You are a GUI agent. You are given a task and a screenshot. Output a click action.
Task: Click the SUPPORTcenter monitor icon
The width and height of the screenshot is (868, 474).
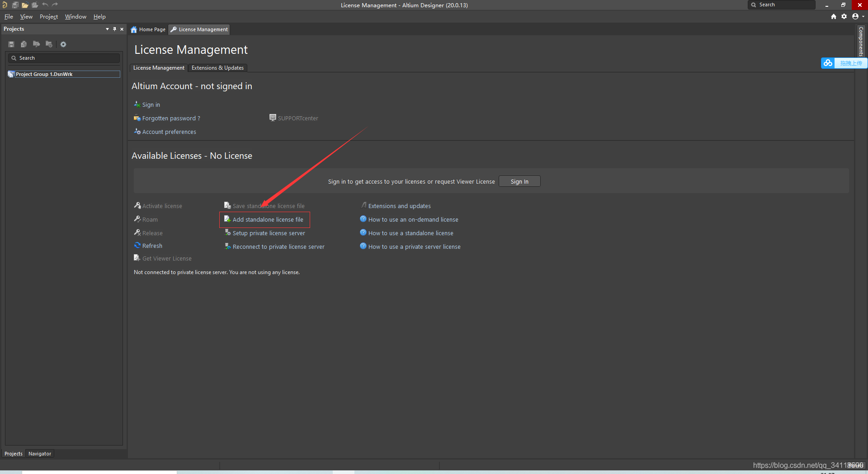(x=273, y=118)
